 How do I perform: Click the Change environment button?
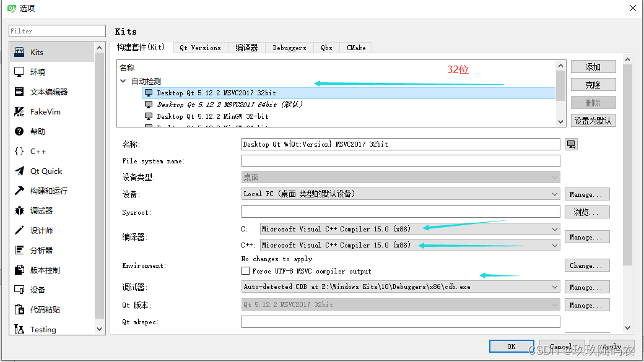point(587,265)
